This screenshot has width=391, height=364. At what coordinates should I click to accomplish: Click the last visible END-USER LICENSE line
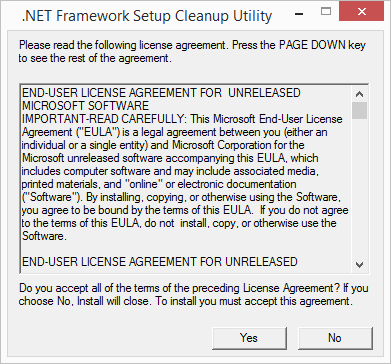tap(160, 262)
